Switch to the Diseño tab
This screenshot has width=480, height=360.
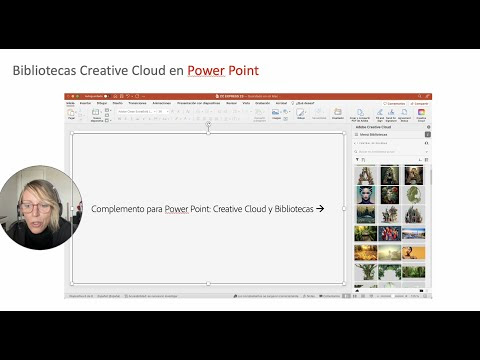tap(118, 103)
